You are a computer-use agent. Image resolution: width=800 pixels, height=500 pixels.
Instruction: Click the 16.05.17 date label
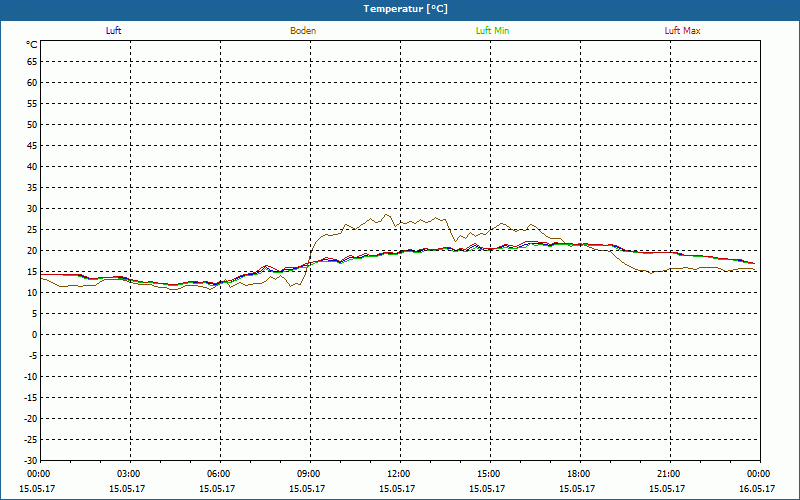point(757,489)
